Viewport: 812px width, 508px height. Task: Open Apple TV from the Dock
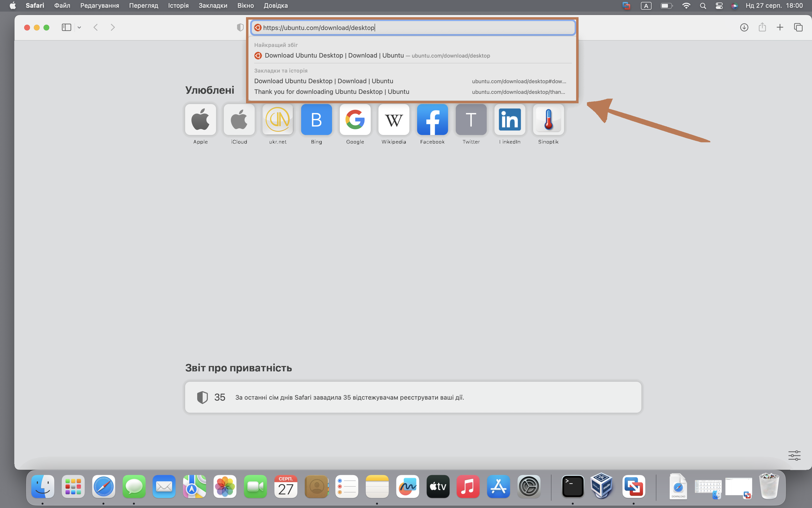tap(438, 486)
